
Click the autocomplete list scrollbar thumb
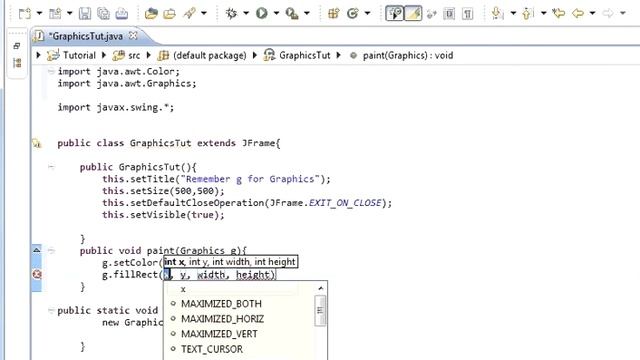320,311
